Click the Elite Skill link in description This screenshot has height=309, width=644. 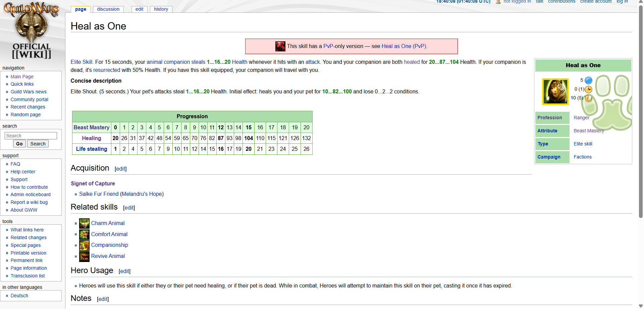pyautogui.click(x=82, y=62)
